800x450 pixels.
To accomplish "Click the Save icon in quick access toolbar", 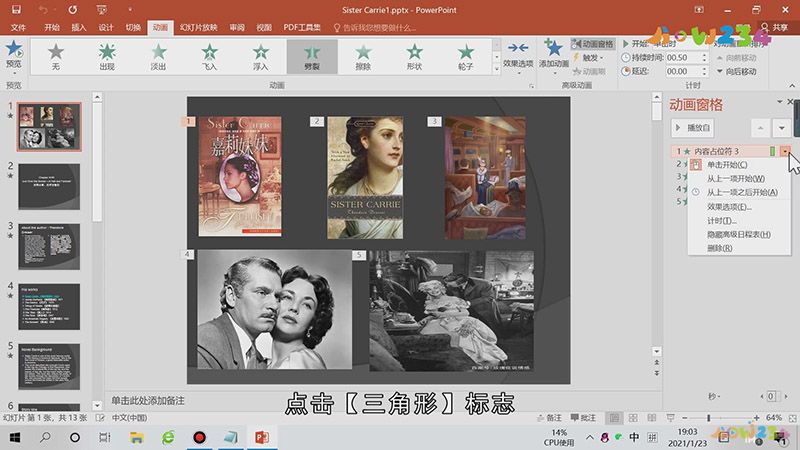I will tap(16, 10).
